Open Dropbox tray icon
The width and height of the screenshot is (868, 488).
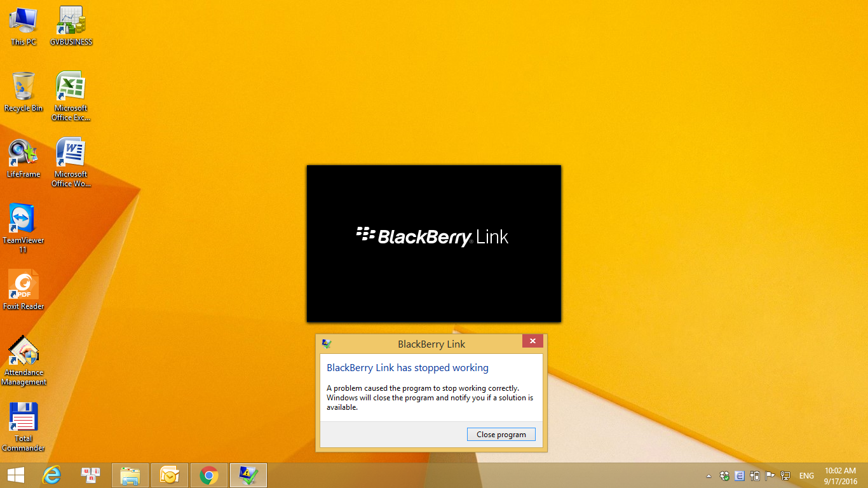click(724, 475)
